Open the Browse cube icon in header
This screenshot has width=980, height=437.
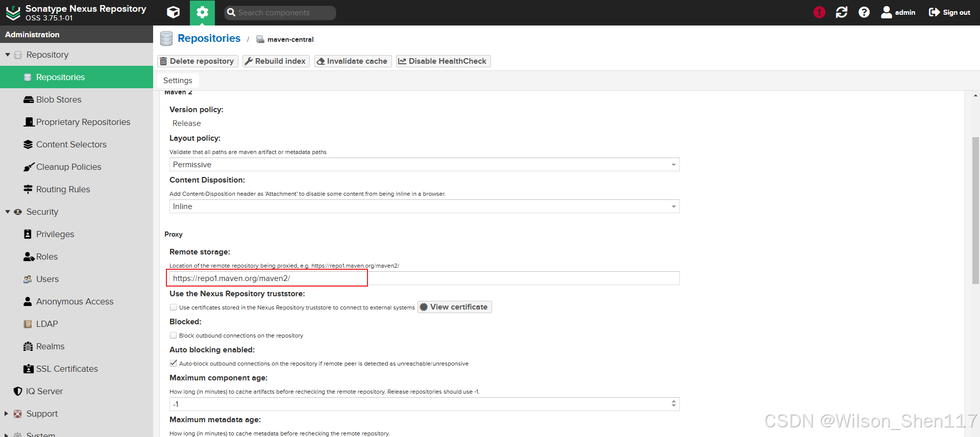point(173,12)
